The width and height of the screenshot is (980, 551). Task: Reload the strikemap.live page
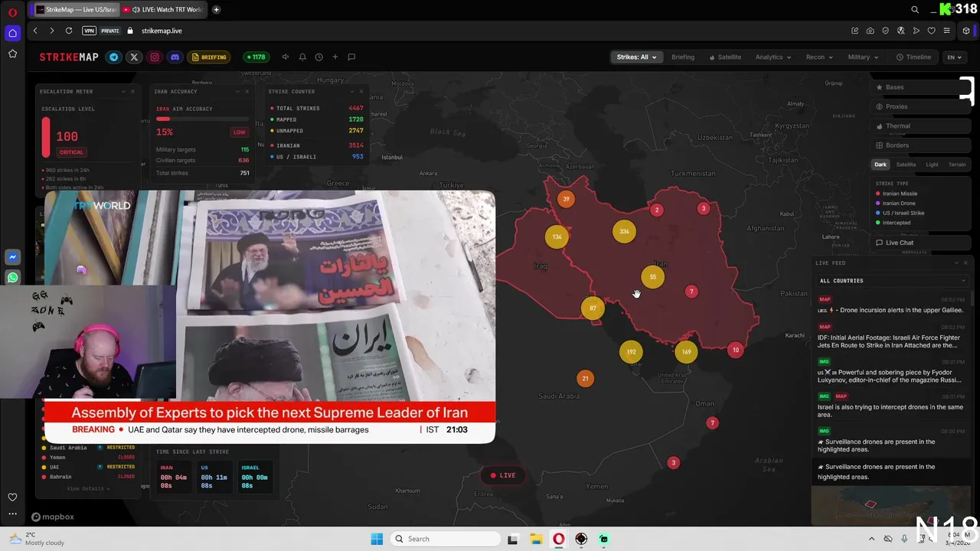[69, 31]
